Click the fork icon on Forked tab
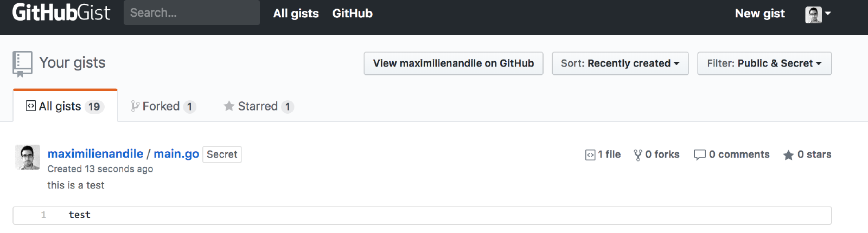The height and width of the screenshot is (233, 868). [135, 106]
